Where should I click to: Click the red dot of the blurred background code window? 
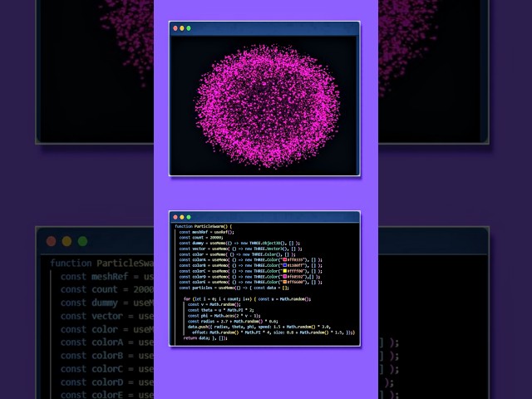(52, 241)
